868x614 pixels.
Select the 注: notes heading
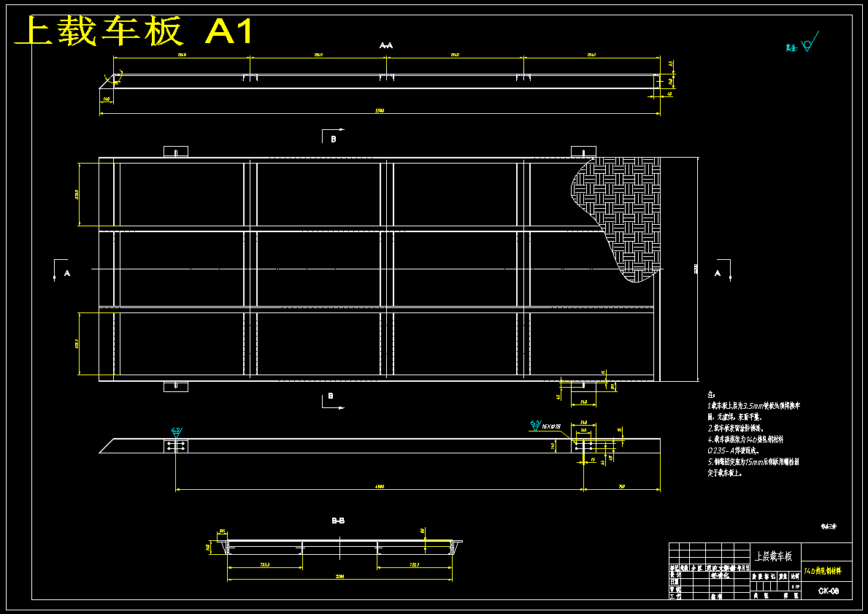(x=711, y=395)
